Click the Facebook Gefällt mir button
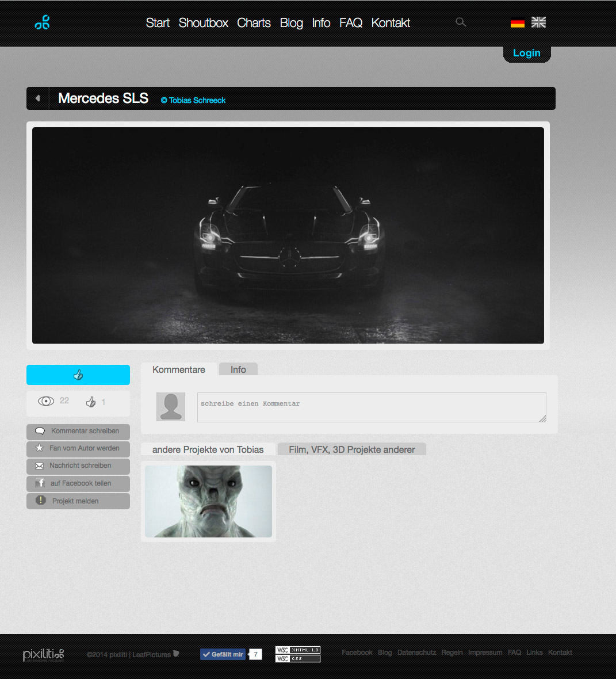616x679 pixels. 223,654
